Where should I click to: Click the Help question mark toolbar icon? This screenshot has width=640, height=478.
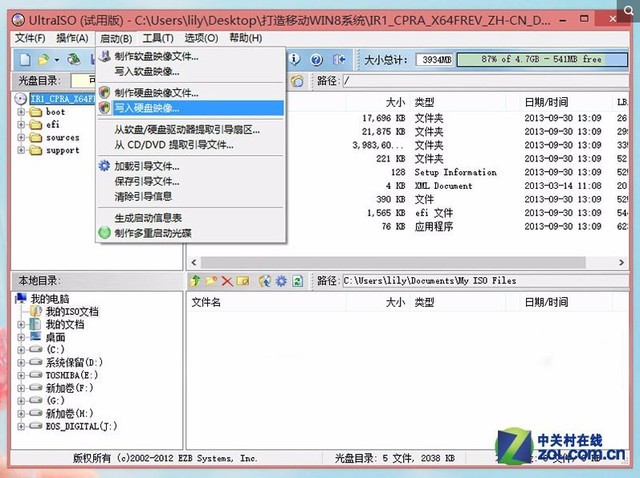[x=316, y=60]
